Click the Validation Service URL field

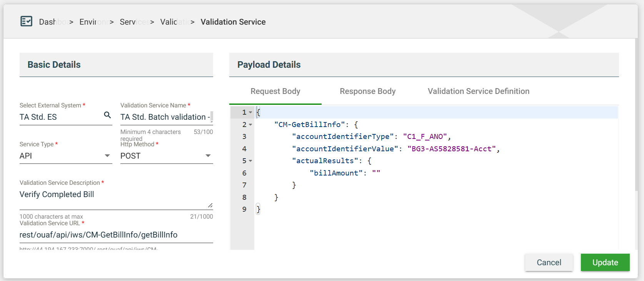[116, 235]
